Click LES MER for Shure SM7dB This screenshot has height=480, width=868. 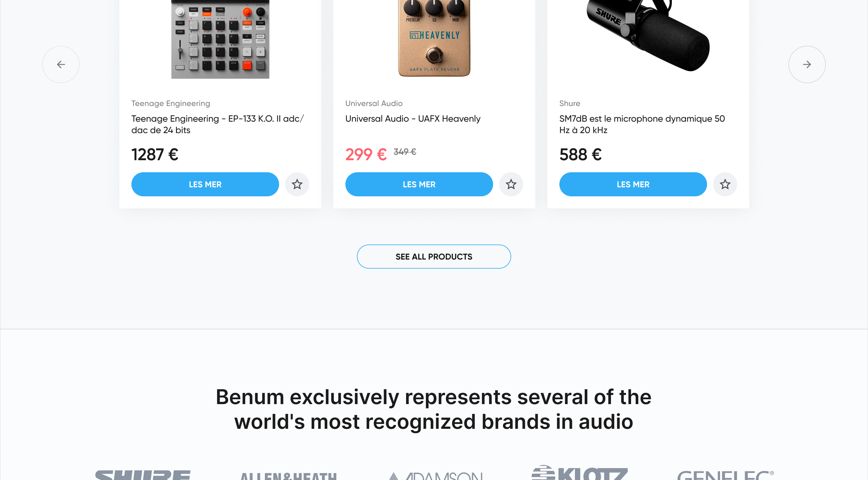[x=633, y=184]
